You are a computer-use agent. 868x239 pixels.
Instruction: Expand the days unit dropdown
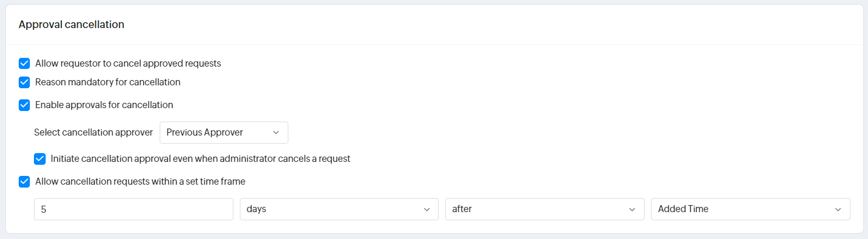(339, 209)
